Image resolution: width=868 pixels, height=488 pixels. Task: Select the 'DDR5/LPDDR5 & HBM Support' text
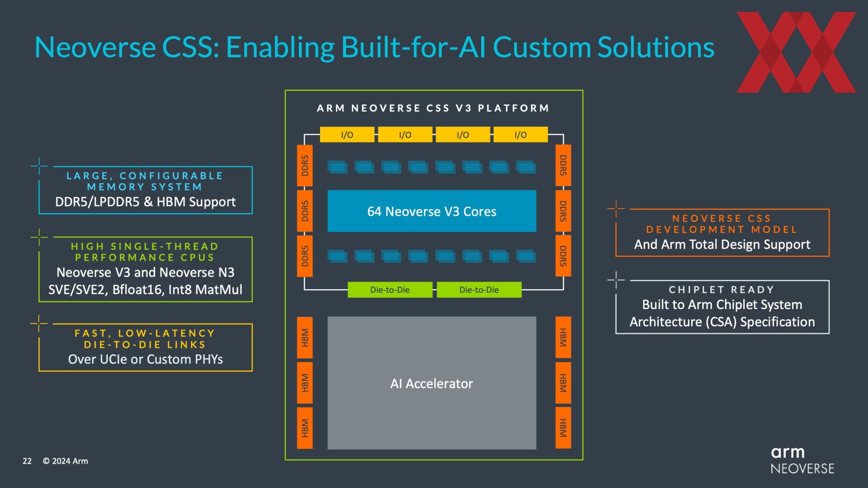point(145,202)
